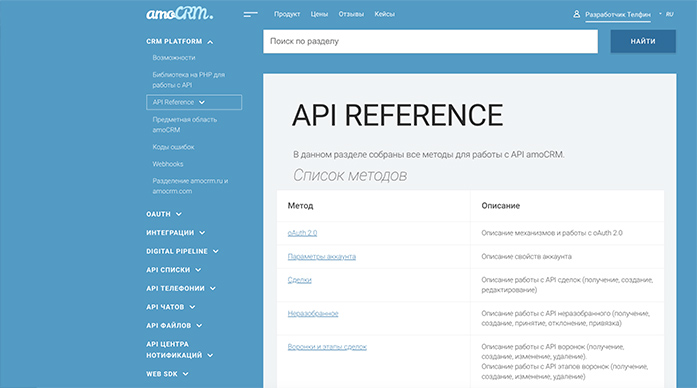Expand API Reference sidebar item
This screenshot has width=697, height=388.
(x=194, y=102)
